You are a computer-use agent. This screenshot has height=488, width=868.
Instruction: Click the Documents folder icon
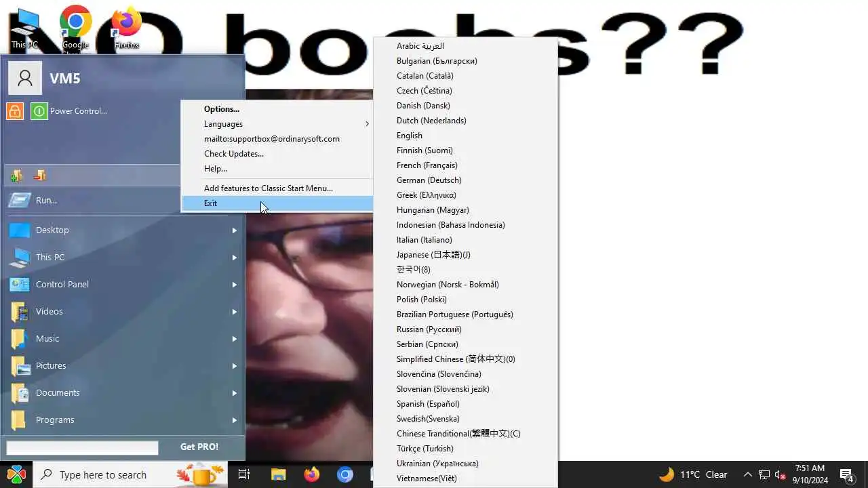coord(20,393)
